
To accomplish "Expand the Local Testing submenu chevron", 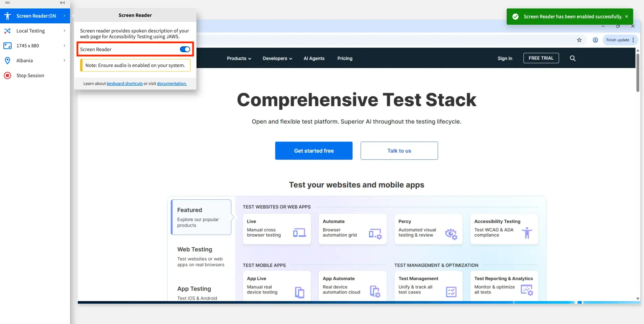I will [64, 31].
